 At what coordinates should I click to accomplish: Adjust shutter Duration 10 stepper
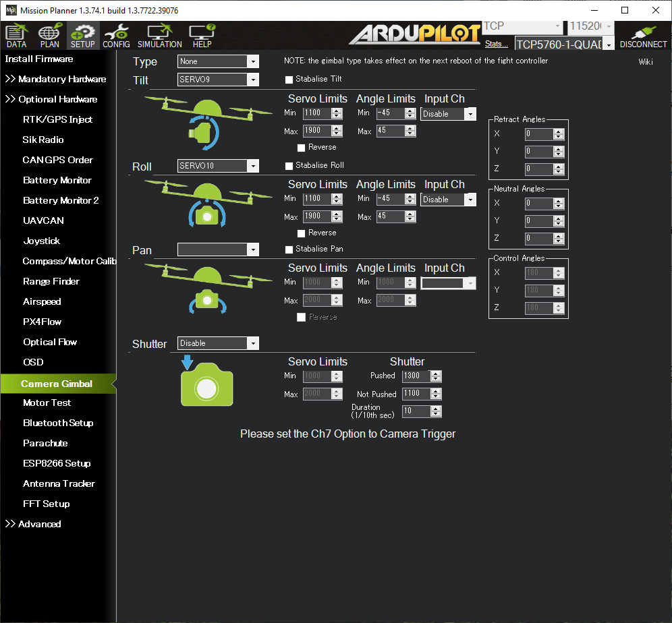pyautogui.click(x=436, y=411)
